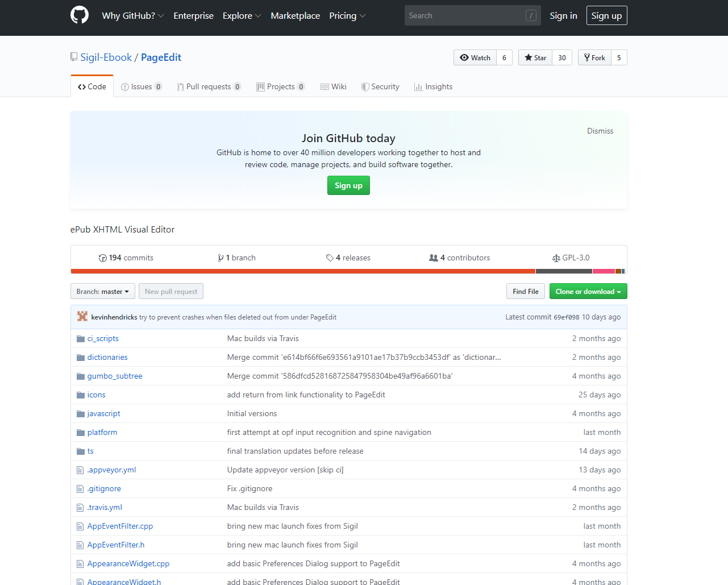Open commit message 'final translation updates before release'
This screenshot has height=585, width=728.
click(296, 451)
